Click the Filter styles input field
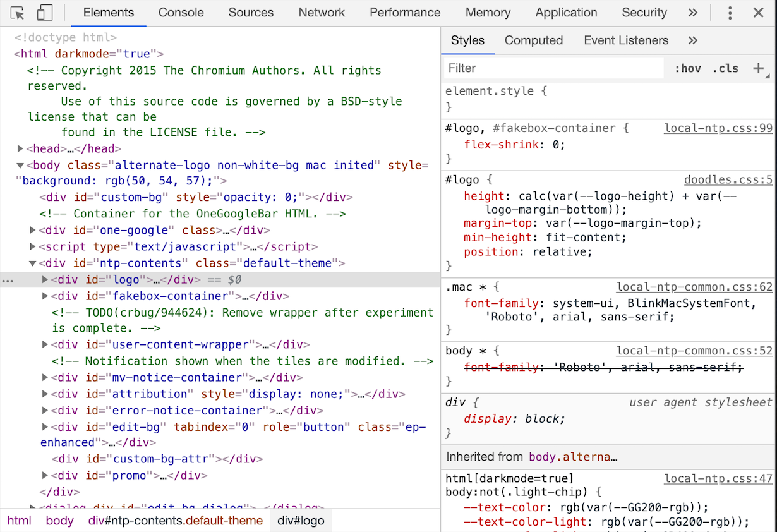Image resolution: width=777 pixels, height=532 pixels. pyautogui.click(x=555, y=68)
